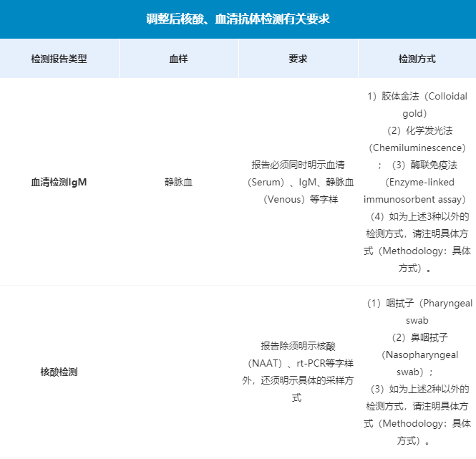Click the "检测方式" column header
476x459 pixels.
point(417,59)
